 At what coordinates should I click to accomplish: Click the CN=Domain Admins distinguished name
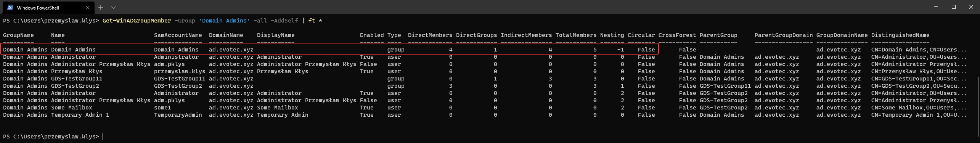pos(919,50)
